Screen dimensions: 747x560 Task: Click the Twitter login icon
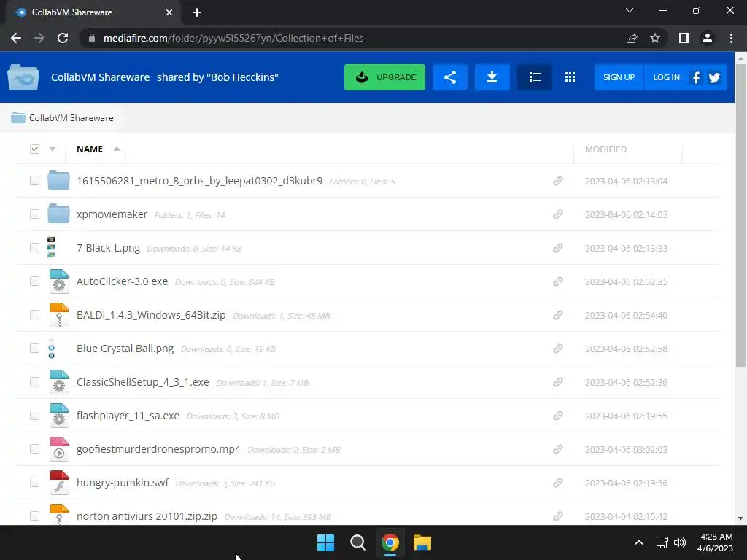713,77
